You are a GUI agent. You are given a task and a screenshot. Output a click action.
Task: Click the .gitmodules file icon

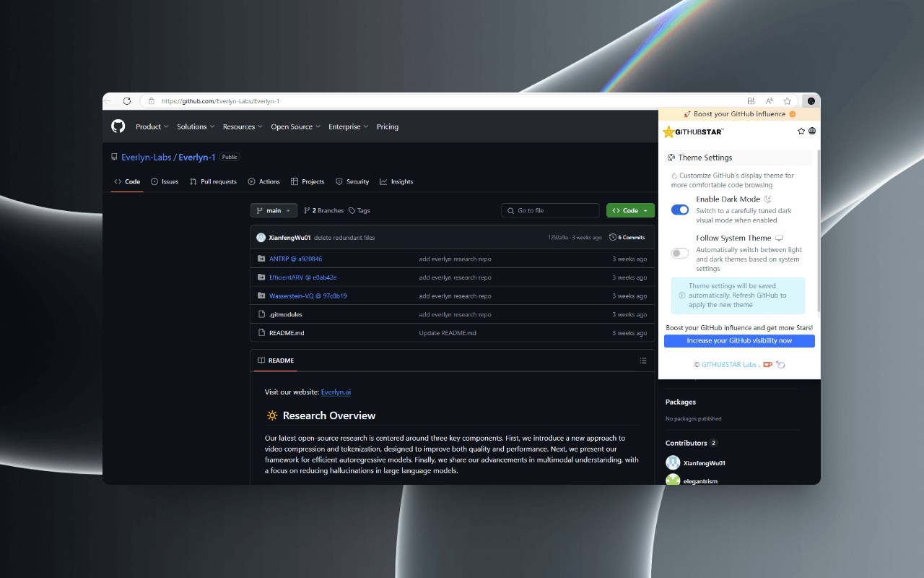click(x=262, y=314)
